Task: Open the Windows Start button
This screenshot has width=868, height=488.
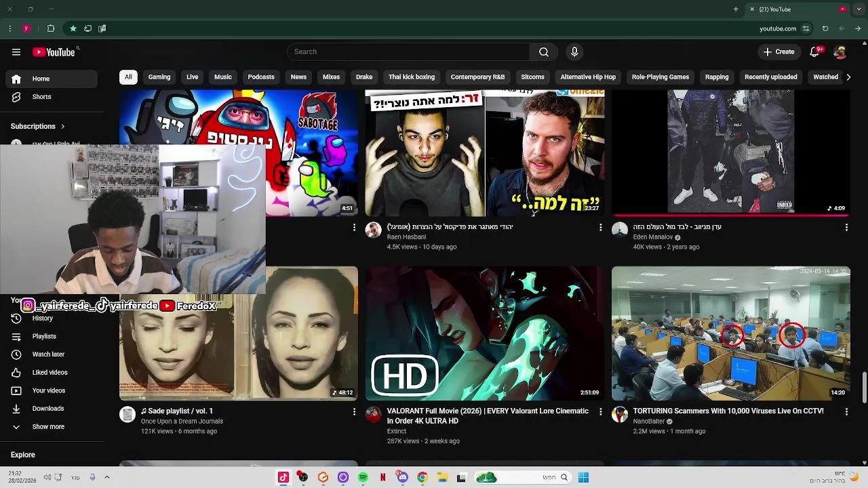Action: point(583,477)
